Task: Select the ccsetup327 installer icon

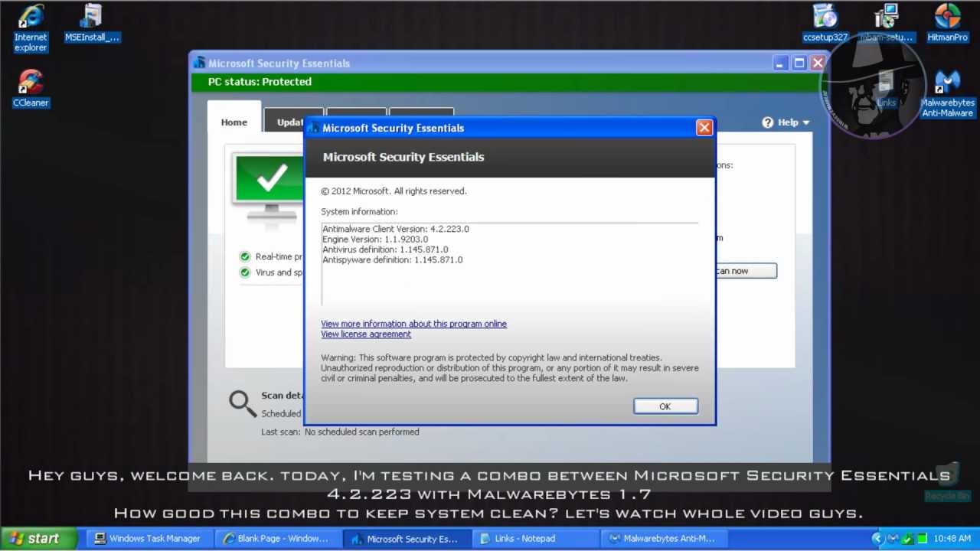Action: 825,23
